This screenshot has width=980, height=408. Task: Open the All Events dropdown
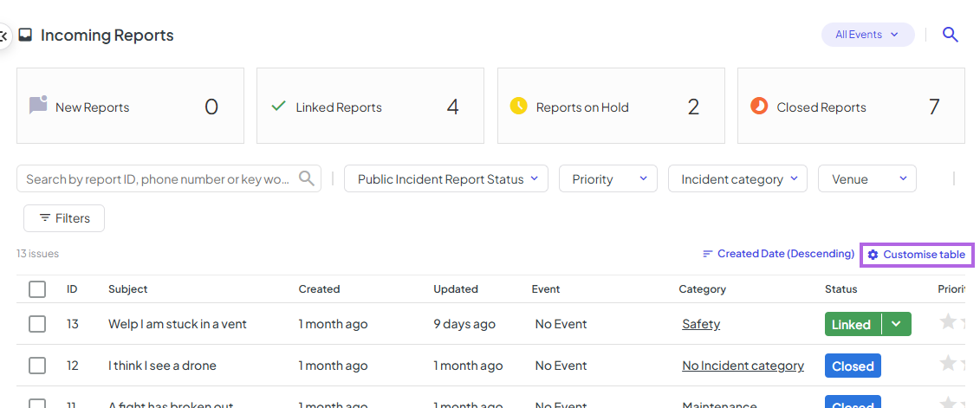(x=867, y=35)
